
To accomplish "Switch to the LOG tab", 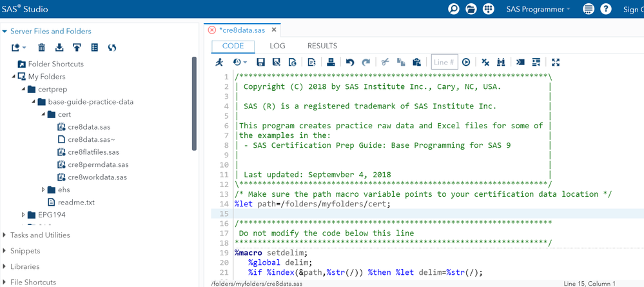I will click(x=277, y=46).
